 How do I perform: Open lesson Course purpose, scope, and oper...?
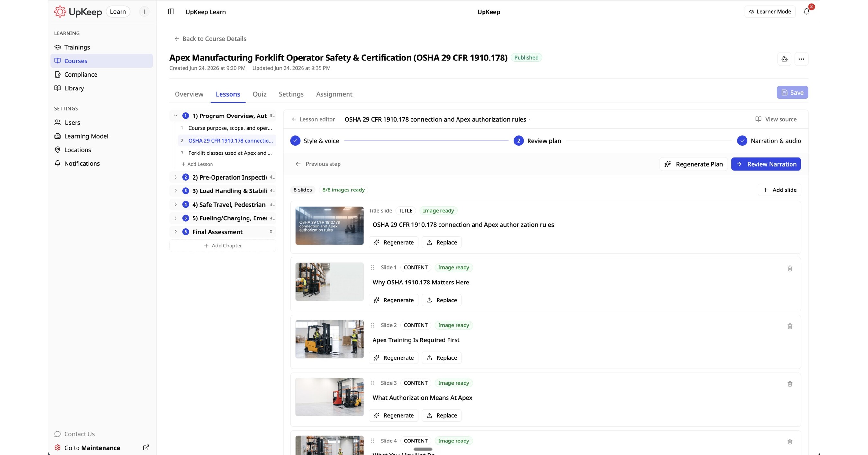pos(227,128)
